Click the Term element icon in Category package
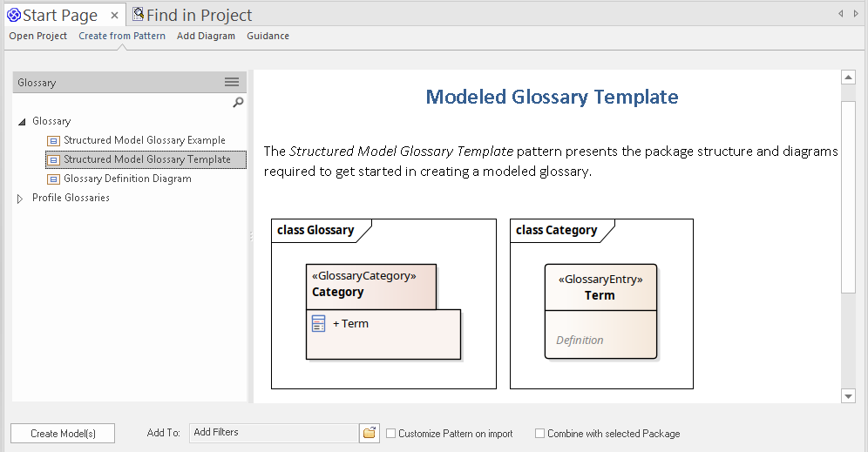 319,324
